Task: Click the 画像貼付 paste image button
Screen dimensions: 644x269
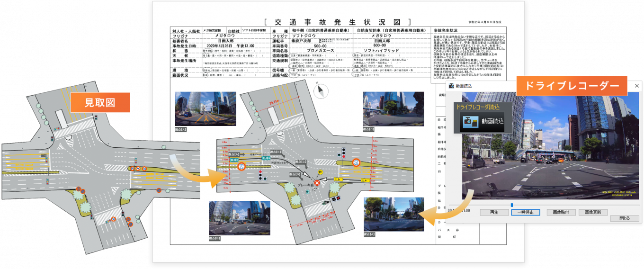Action: pyautogui.click(x=557, y=212)
